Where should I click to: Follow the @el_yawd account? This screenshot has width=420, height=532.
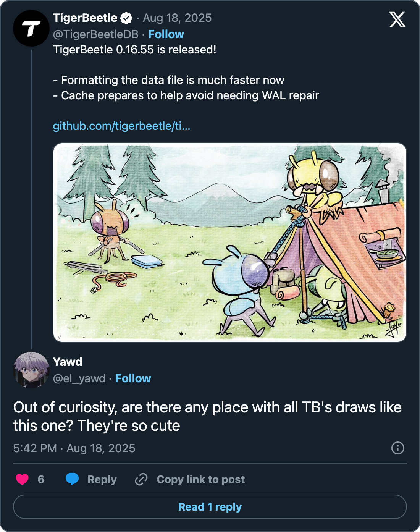[133, 378]
